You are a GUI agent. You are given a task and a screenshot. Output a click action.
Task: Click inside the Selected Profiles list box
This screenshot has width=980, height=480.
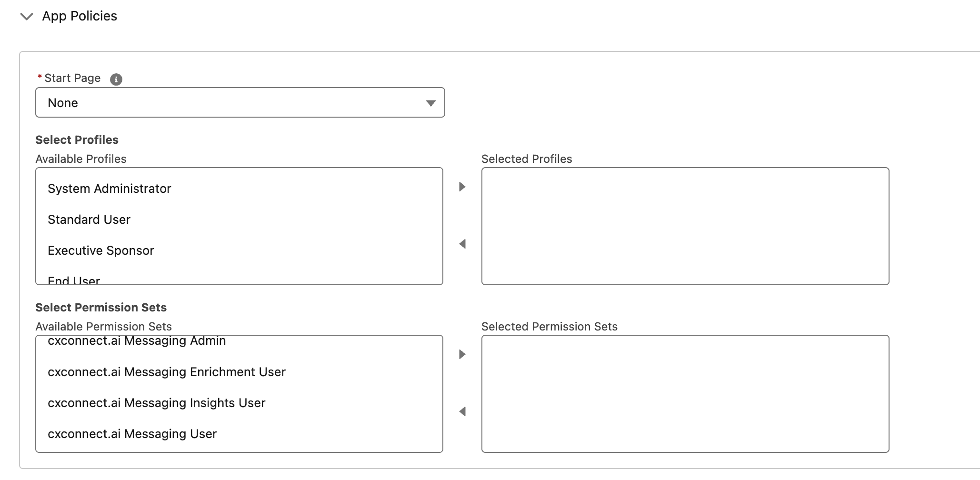[685, 226]
